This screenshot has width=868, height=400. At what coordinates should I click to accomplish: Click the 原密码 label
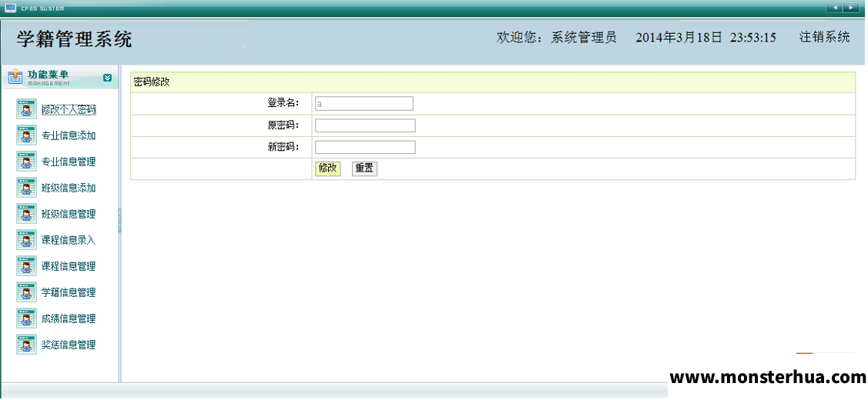click(x=283, y=125)
